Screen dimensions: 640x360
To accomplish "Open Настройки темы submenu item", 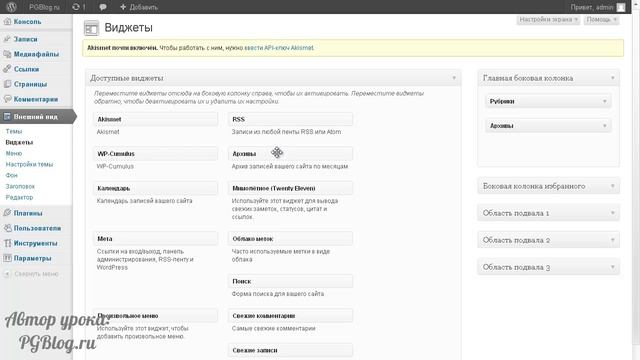I will (x=29, y=164).
